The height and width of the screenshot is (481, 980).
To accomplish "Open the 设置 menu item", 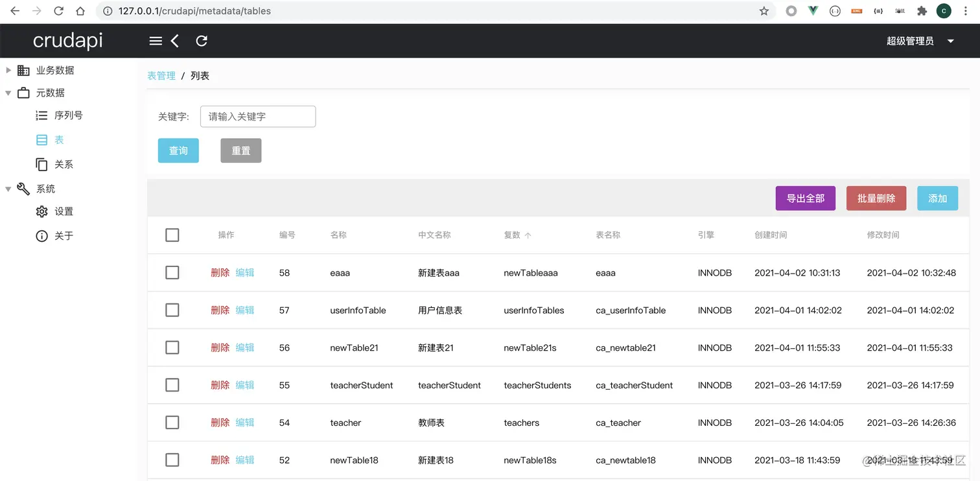I will coord(64,211).
